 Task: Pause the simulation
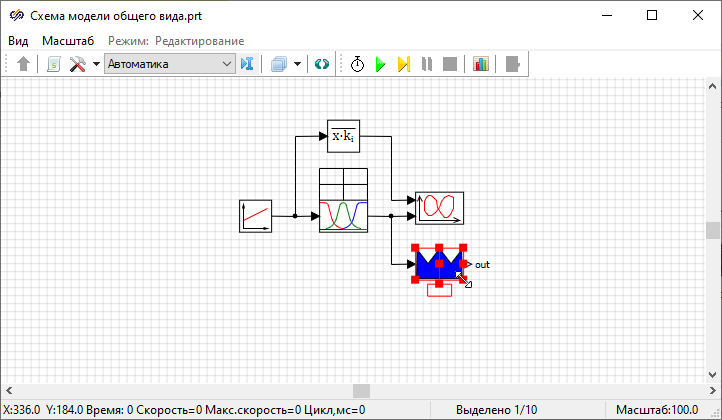pyautogui.click(x=427, y=64)
